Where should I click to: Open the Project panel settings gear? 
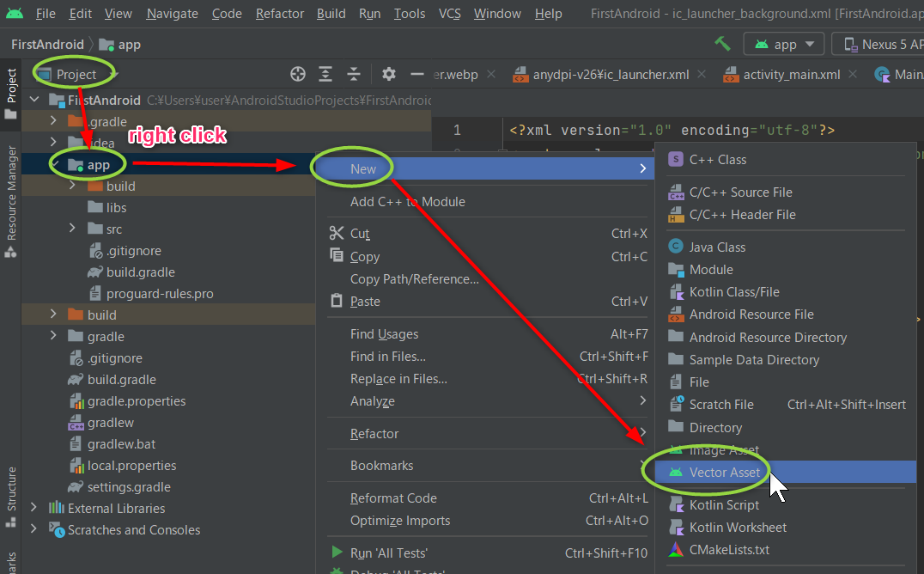388,75
